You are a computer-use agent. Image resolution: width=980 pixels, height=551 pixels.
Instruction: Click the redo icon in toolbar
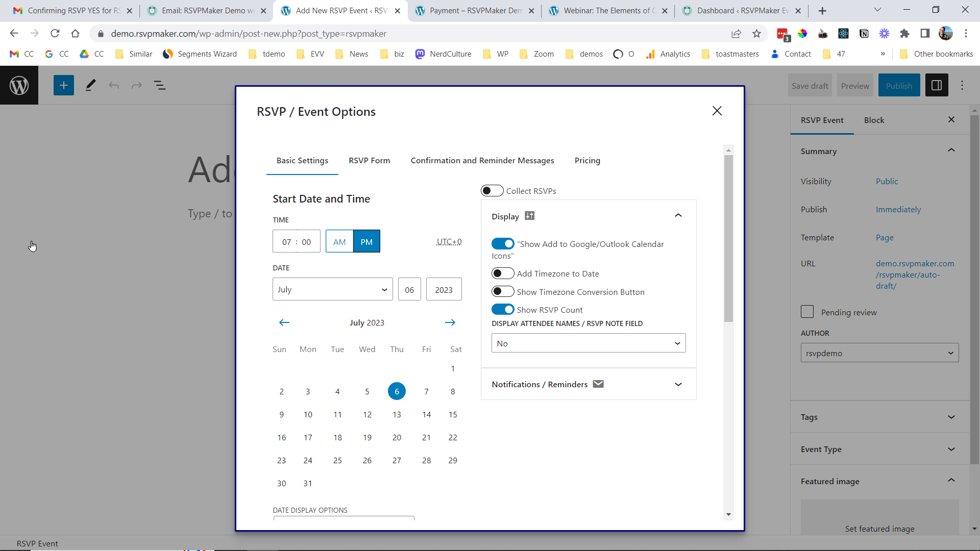pos(137,85)
